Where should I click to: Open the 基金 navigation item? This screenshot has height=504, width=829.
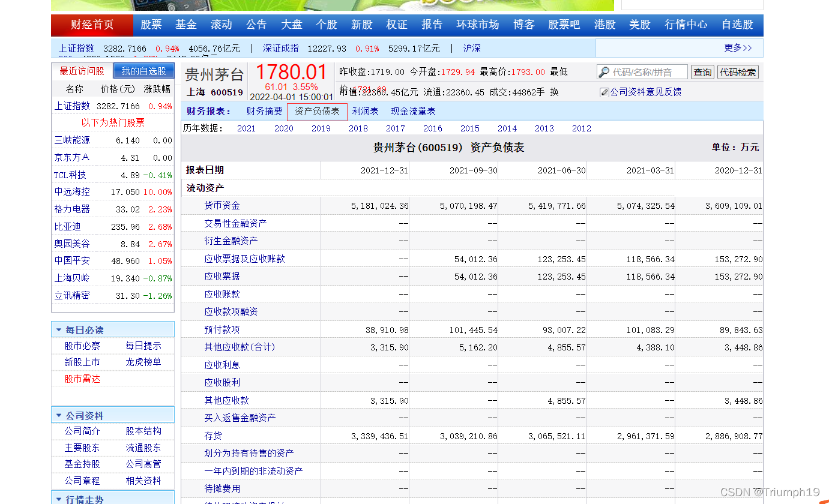[186, 25]
